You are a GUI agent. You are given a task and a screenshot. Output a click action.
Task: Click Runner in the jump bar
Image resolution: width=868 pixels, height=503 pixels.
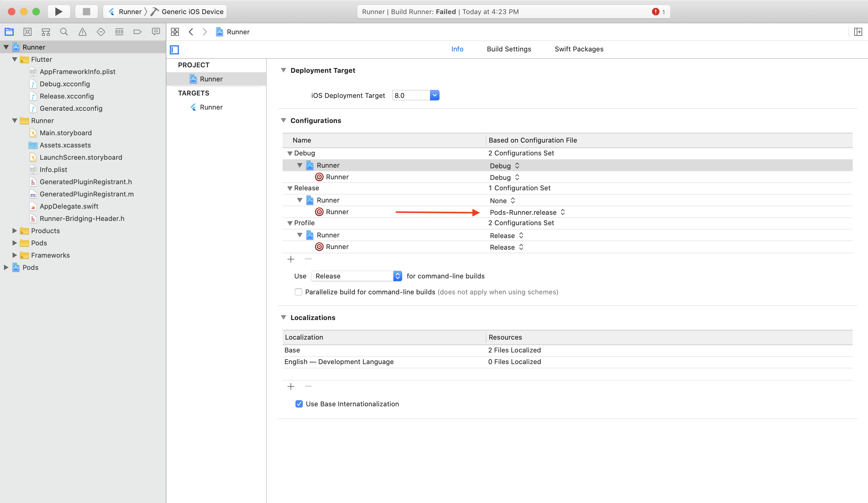[x=233, y=32]
